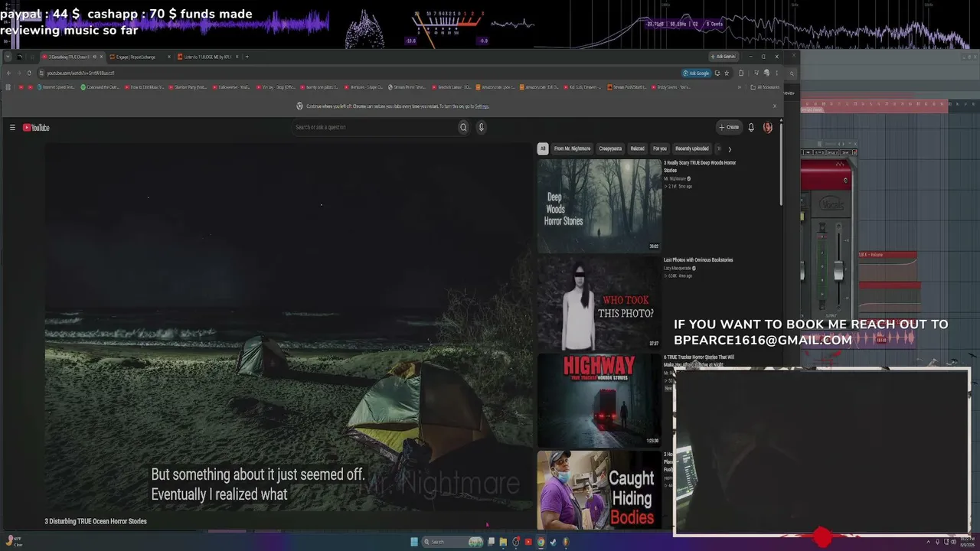
Task: Open Chrome tab search dropdown
Action: pyautogui.click(x=8, y=57)
